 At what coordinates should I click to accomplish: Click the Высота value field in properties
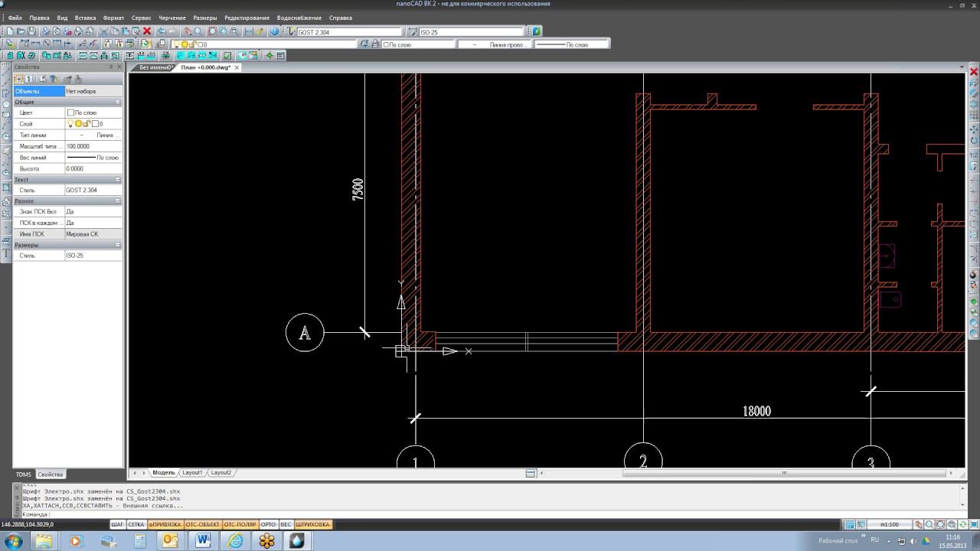(93, 168)
